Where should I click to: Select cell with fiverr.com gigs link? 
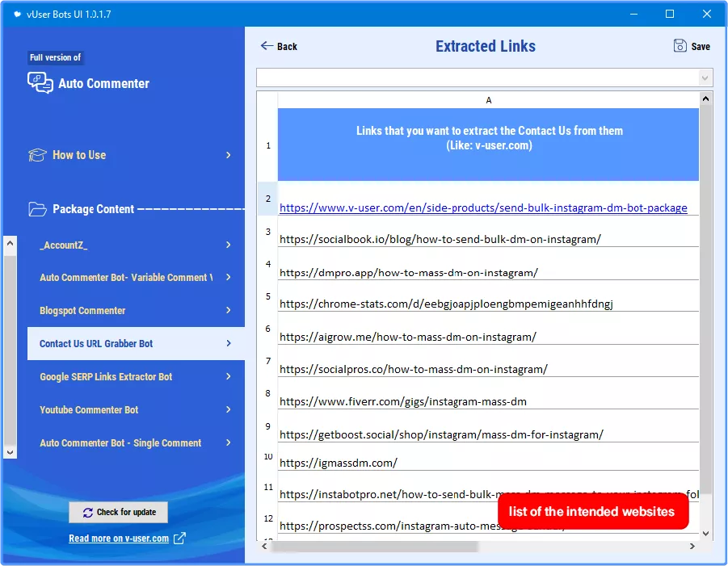488,393
